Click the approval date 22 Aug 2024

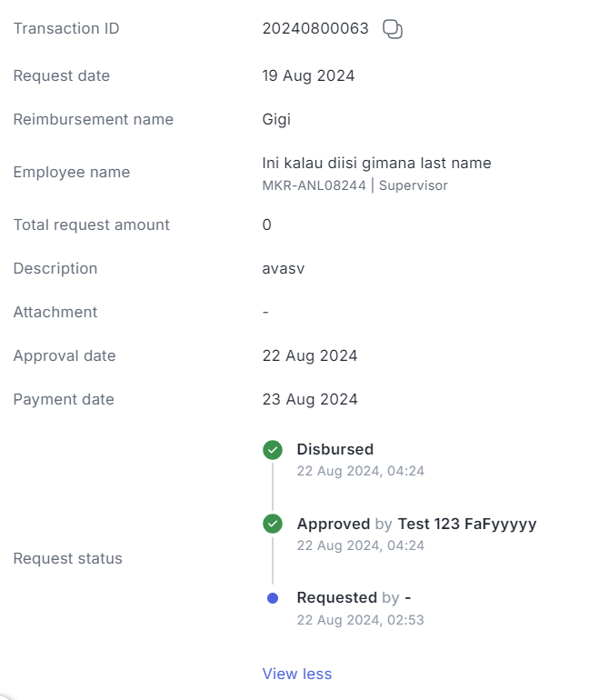(x=310, y=355)
